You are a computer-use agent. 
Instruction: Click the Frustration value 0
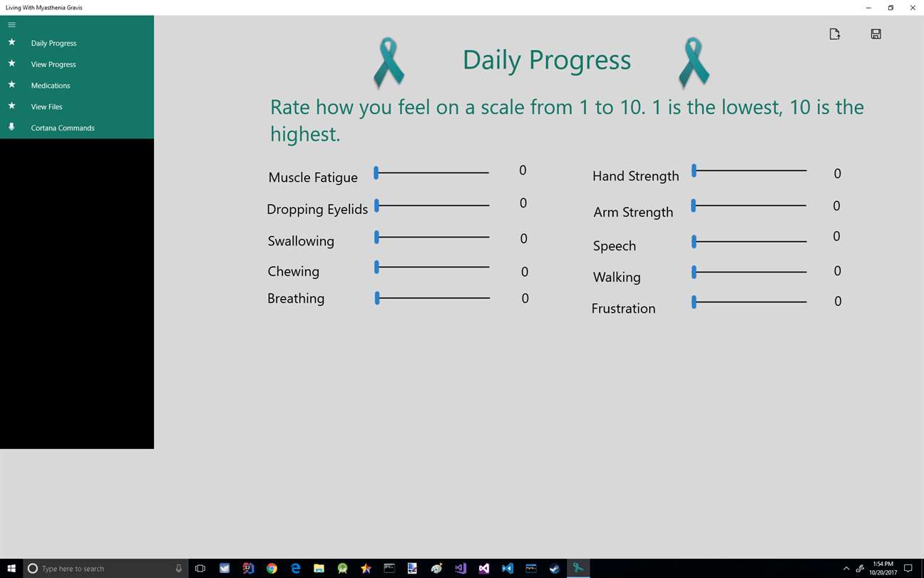[x=838, y=302]
